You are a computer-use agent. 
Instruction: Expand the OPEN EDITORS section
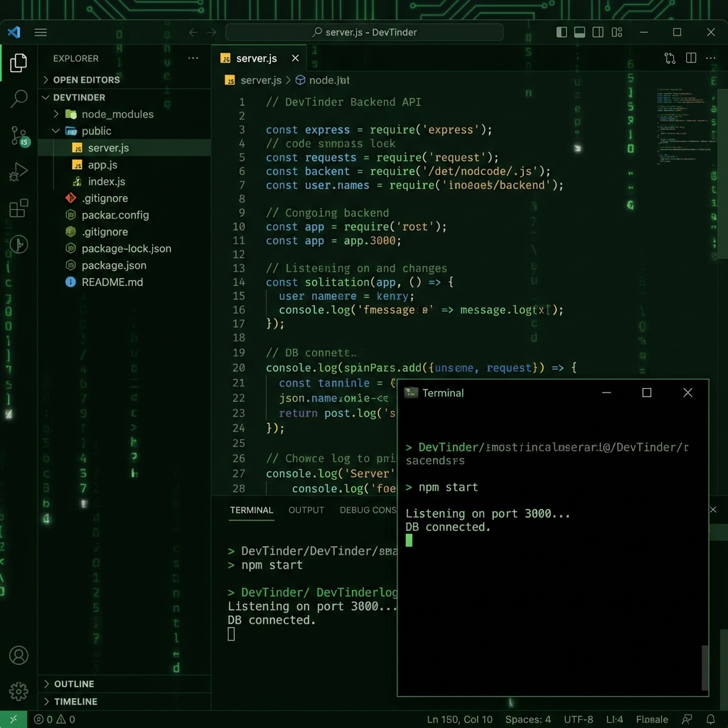(86, 80)
